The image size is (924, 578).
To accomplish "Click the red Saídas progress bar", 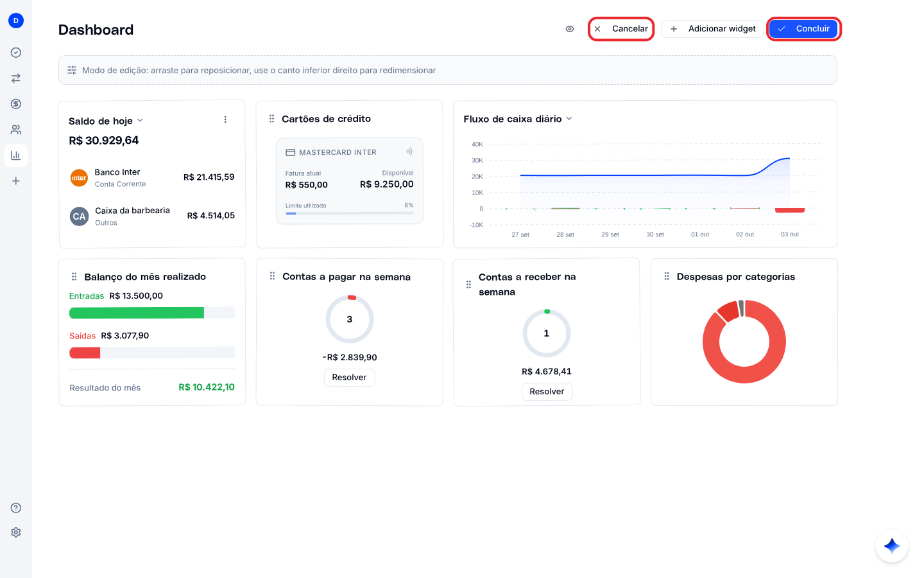I will coord(152,353).
